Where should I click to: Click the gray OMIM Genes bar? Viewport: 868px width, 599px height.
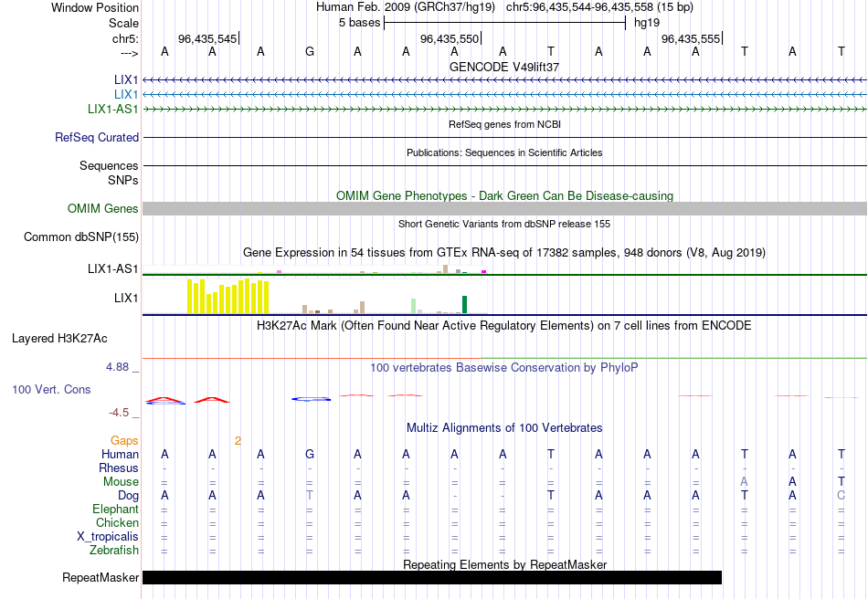[x=505, y=208]
